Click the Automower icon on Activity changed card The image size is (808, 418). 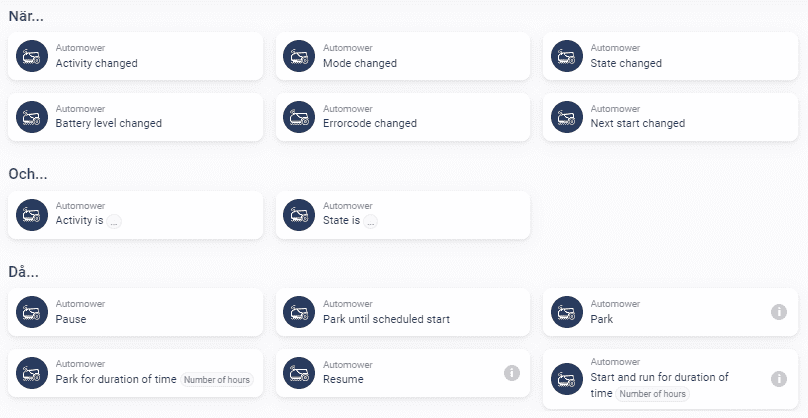32,56
